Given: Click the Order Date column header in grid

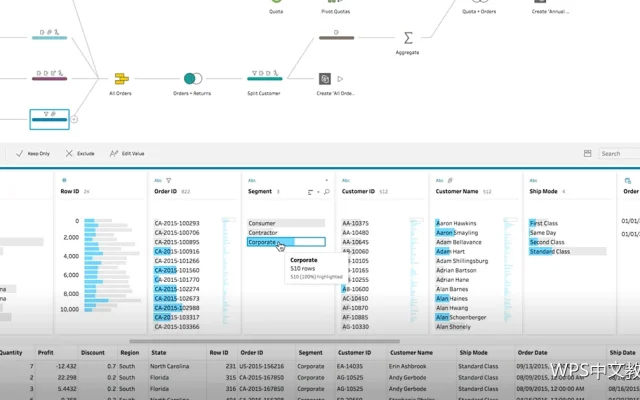Looking at the screenshot, I should point(532,353).
